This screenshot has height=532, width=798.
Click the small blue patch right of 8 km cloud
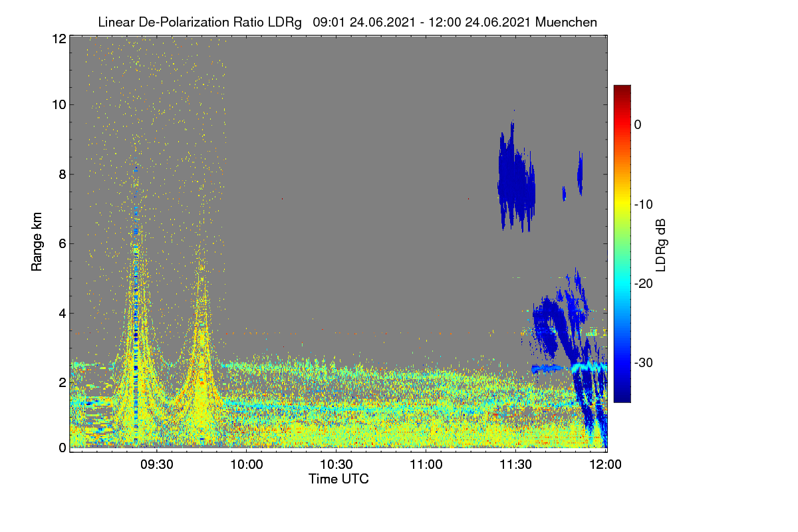tap(580, 173)
